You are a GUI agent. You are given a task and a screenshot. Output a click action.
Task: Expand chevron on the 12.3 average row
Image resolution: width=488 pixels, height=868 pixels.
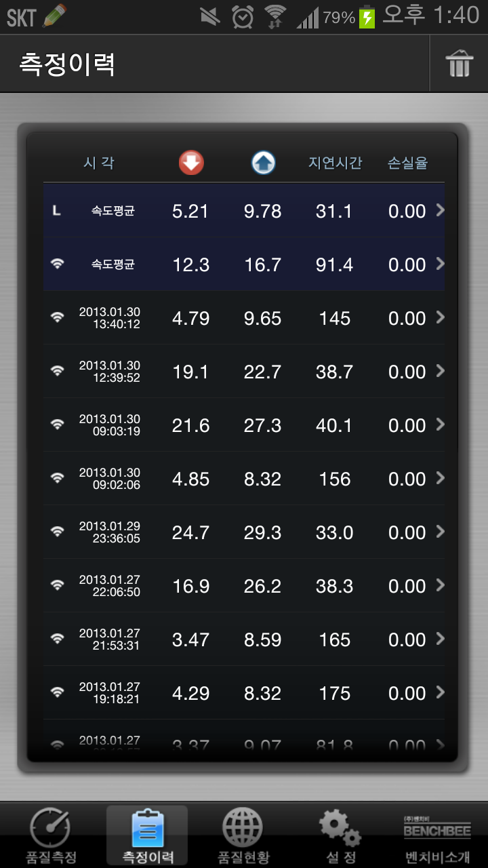(440, 264)
